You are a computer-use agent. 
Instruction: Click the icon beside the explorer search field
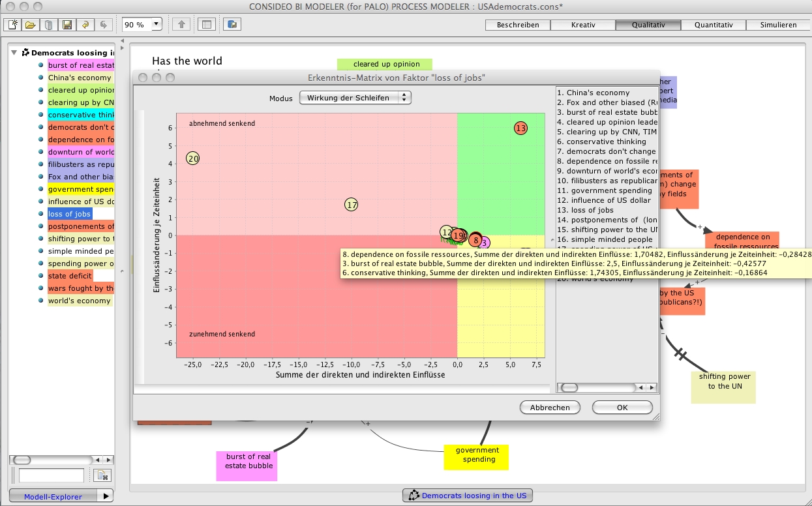(101, 475)
